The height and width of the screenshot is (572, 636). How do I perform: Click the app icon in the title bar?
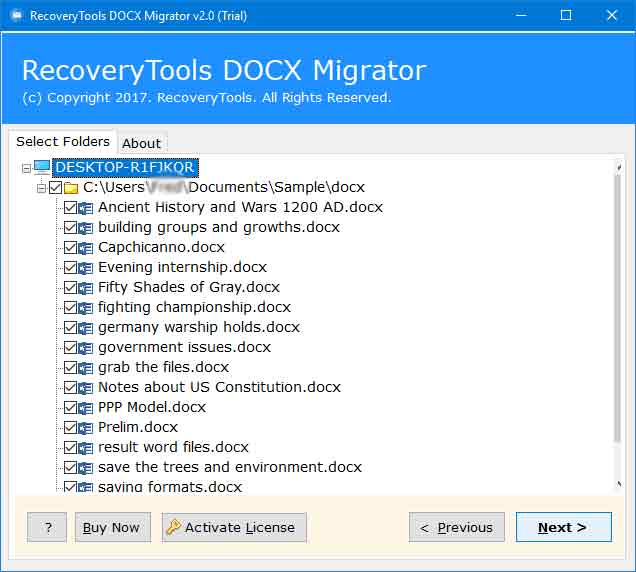point(17,15)
